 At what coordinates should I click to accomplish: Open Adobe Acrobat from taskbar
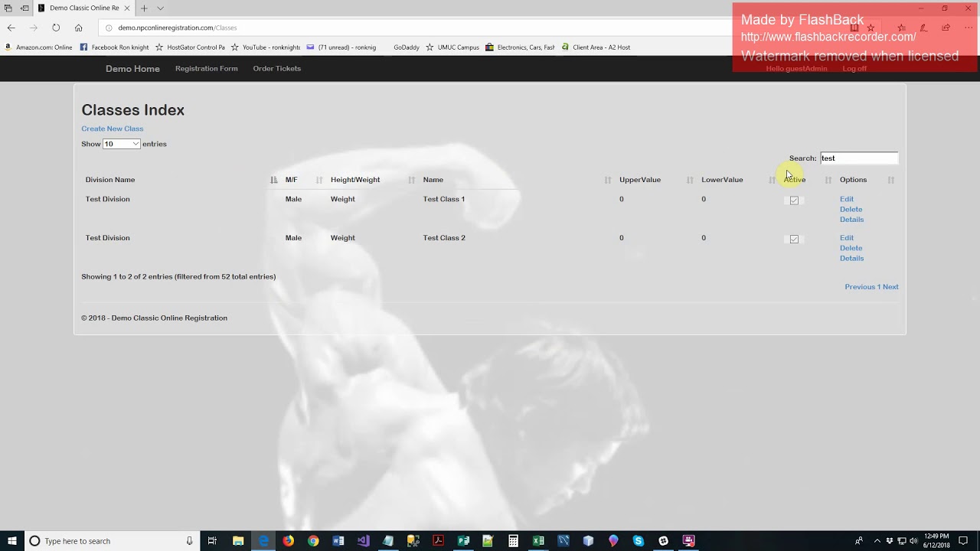438,541
